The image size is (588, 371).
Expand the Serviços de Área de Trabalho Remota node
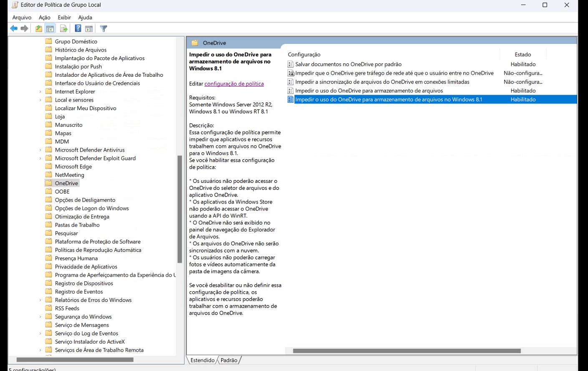(40, 350)
